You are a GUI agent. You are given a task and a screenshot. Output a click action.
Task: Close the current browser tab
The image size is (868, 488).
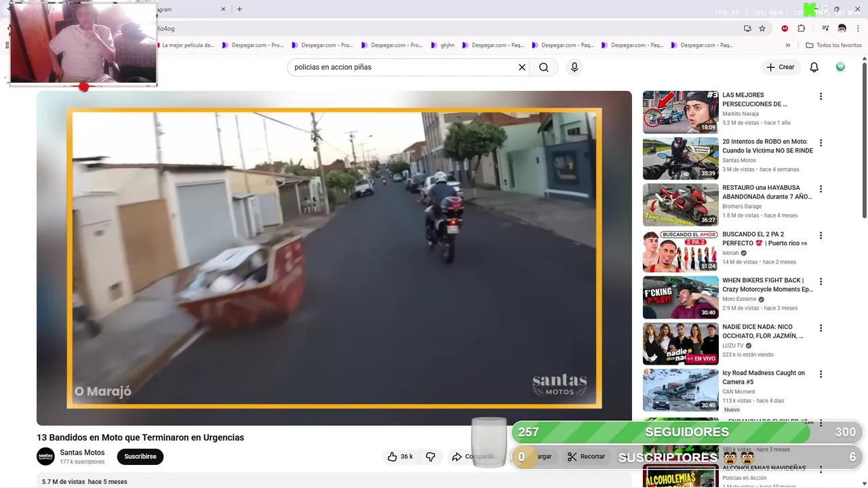point(223,9)
